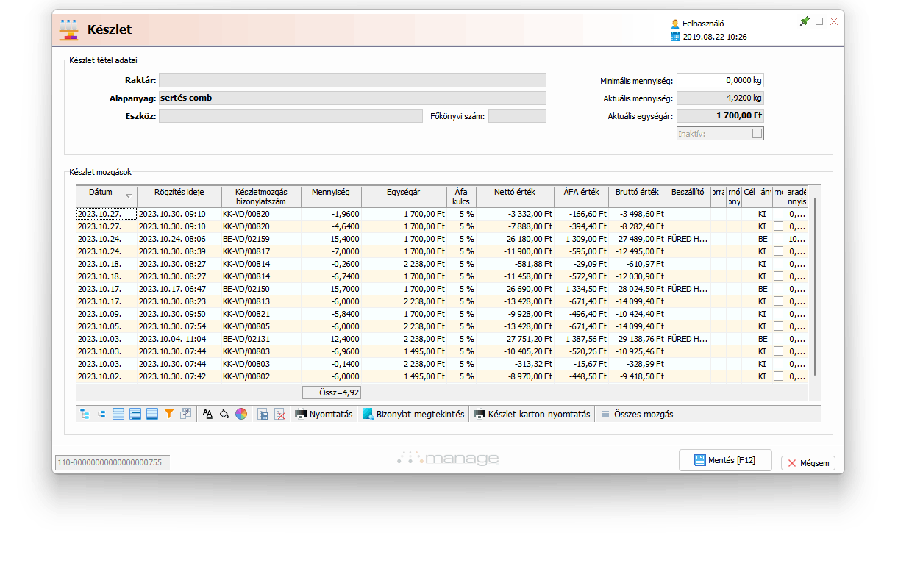Click the Minimális mennyiség input field
Image resolution: width=909 pixels, height=588 pixels.
tap(719, 81)
